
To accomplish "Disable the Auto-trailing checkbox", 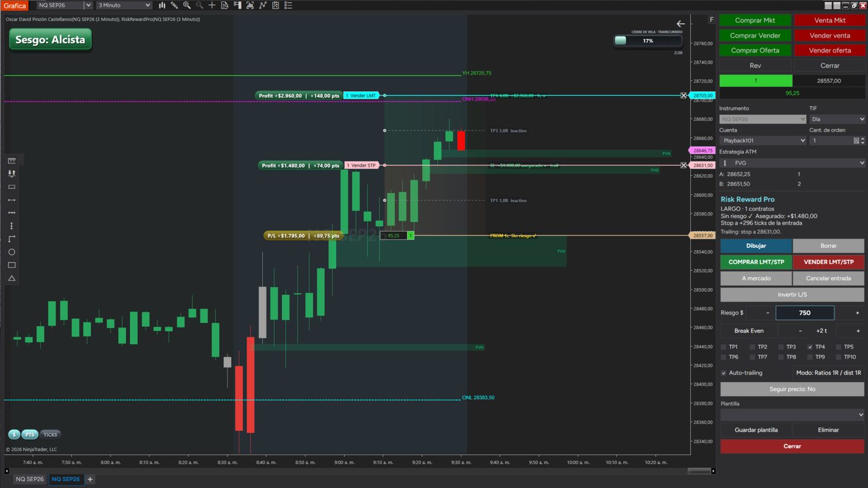I will point(724,373).
